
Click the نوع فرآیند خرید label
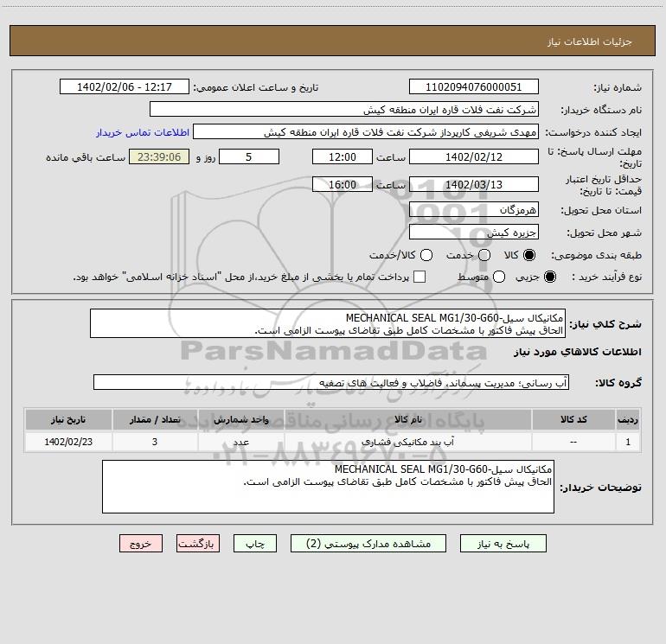coord(606,277)
